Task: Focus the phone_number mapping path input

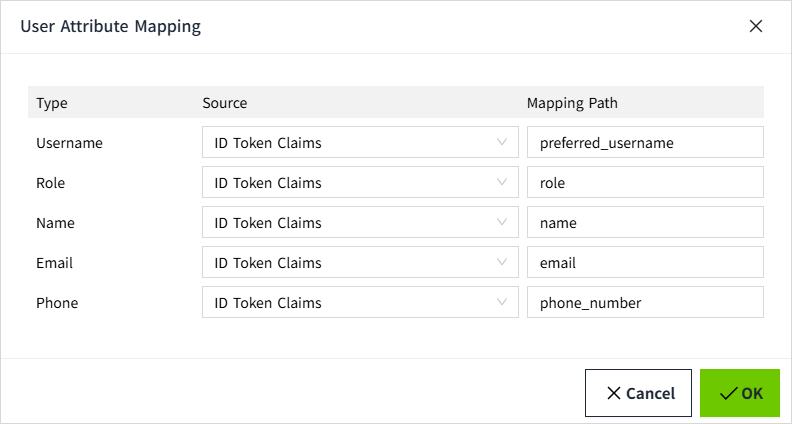Action: [645, 303]
